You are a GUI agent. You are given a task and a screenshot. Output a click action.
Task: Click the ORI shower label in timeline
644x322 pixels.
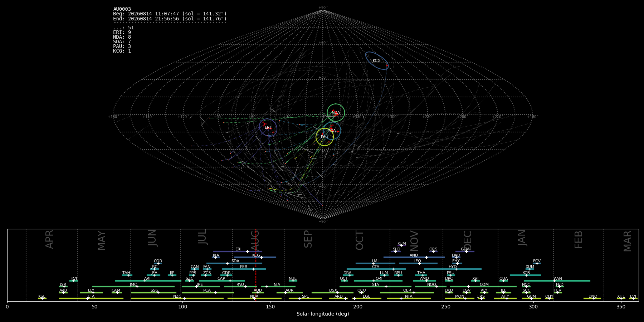coord(379,279)
